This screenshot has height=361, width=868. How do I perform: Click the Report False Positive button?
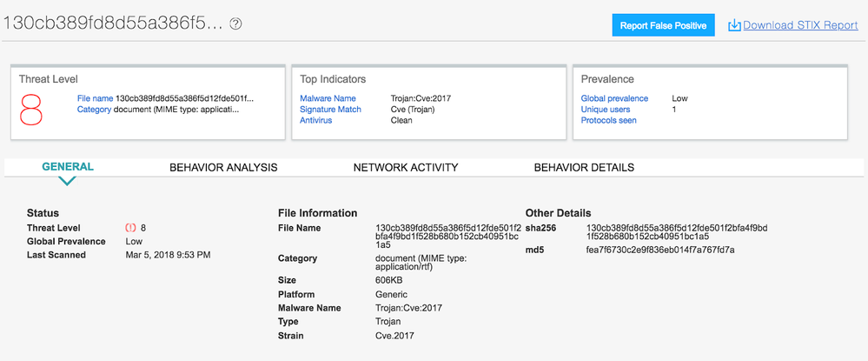click(x=664, y=25)
